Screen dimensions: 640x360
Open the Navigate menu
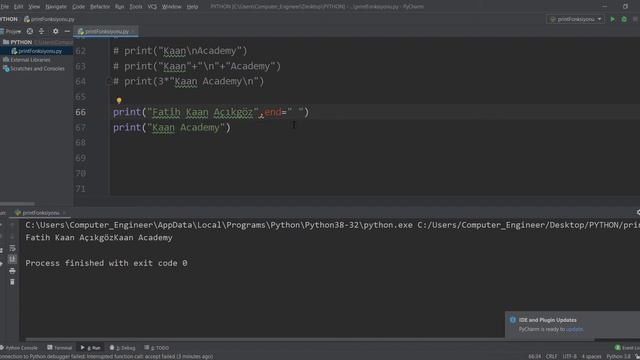pos(56,7)
